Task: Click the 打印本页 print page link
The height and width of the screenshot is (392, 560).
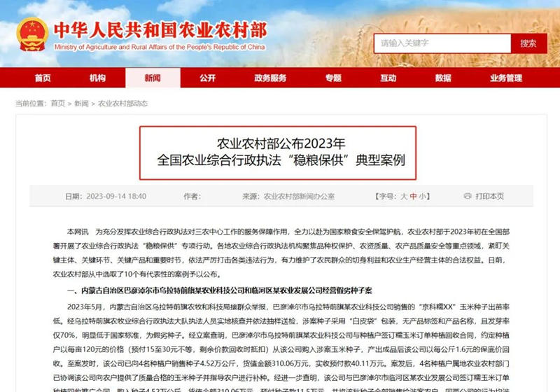Action: click(x=489, y=197)
